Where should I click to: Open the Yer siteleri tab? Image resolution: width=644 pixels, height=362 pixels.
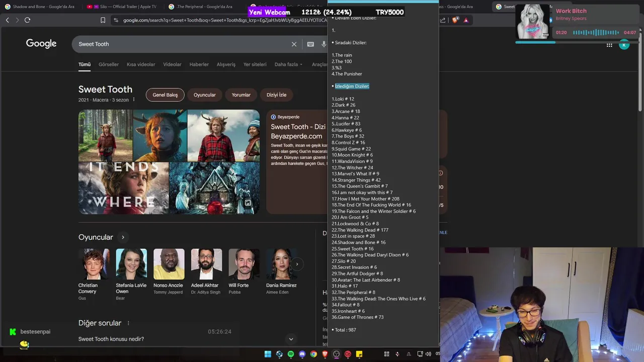(255, 64)
